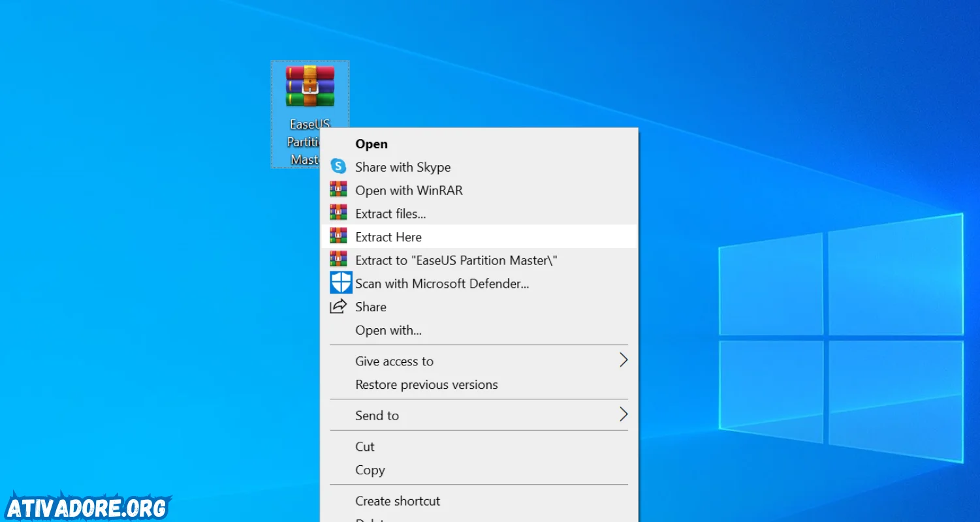Select Extract to "EaseUS Partition Master\"
The image size is (980, 522).
point(479,260)
